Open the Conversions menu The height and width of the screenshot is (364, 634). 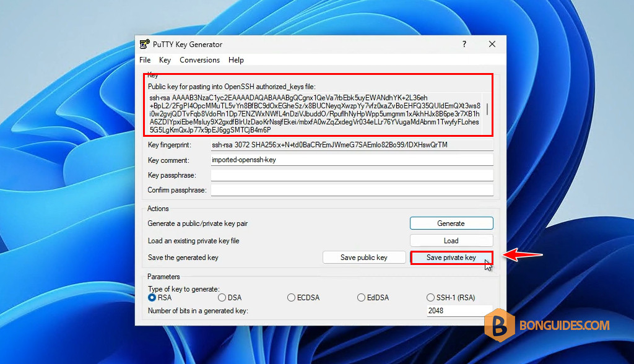[x=200, y=60]
